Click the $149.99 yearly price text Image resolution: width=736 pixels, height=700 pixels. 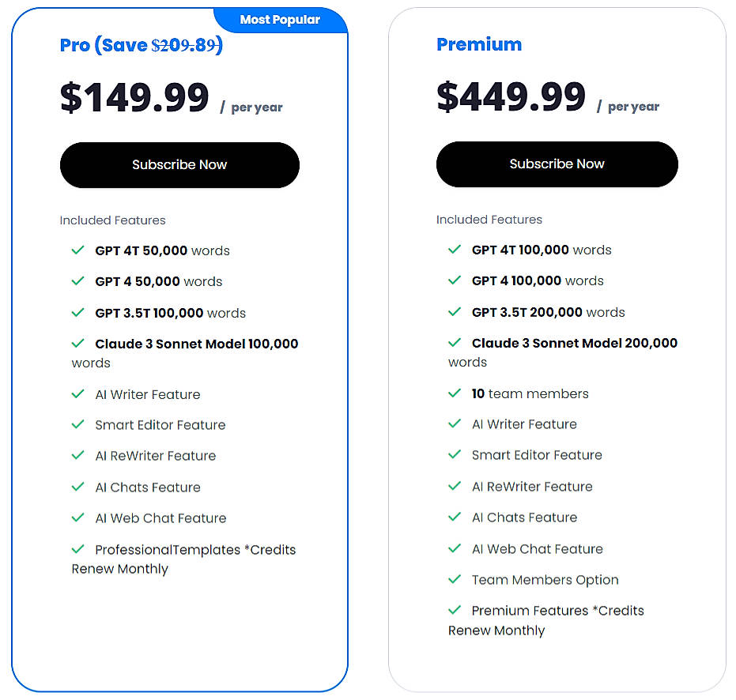click(134, 96)
